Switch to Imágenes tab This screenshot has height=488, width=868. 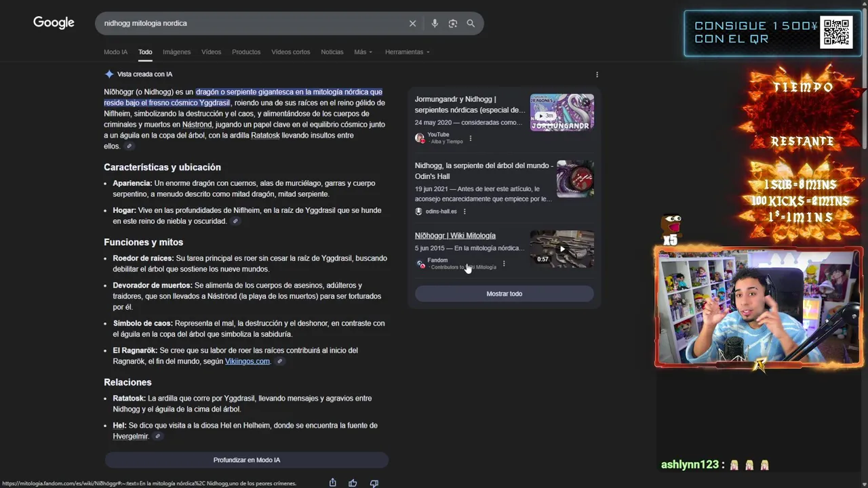coord(176,52)
